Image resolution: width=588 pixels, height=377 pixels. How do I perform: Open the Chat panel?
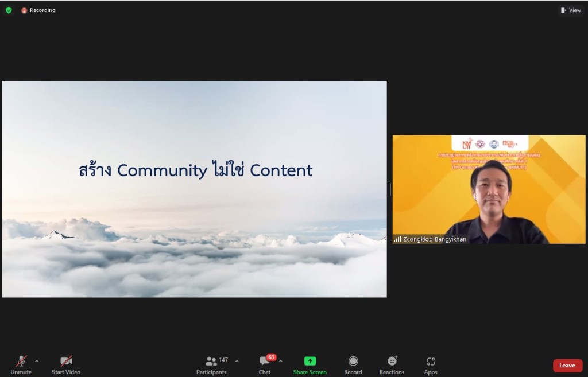click(x=265, y=364)
